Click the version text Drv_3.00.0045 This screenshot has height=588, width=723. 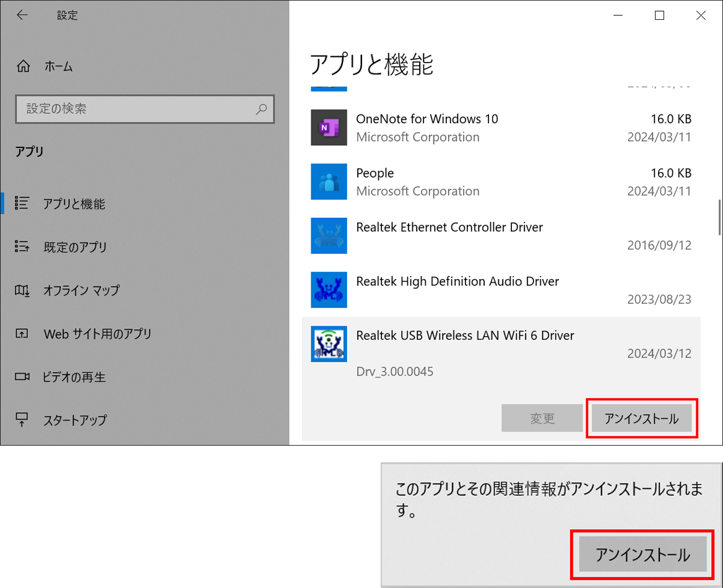pyautogui.click(x=395, y=372)
